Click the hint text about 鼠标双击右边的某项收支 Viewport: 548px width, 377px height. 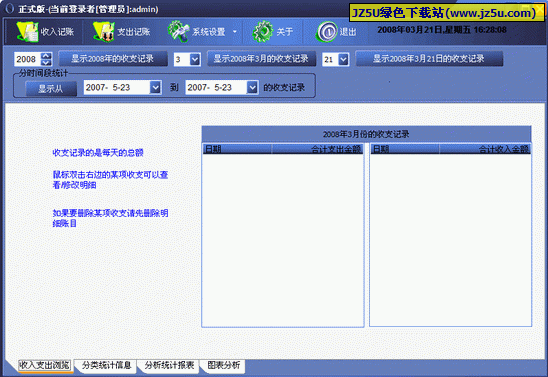pos(110,180)
